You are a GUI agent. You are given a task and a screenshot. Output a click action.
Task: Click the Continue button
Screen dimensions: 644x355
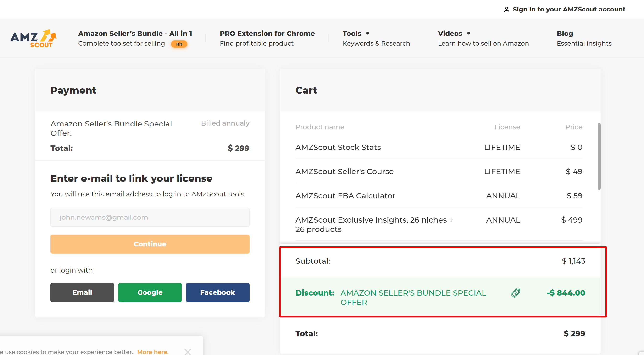point(150,244)
